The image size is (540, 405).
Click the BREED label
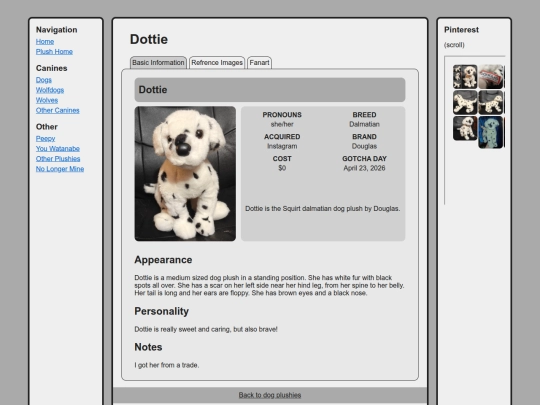364,115
